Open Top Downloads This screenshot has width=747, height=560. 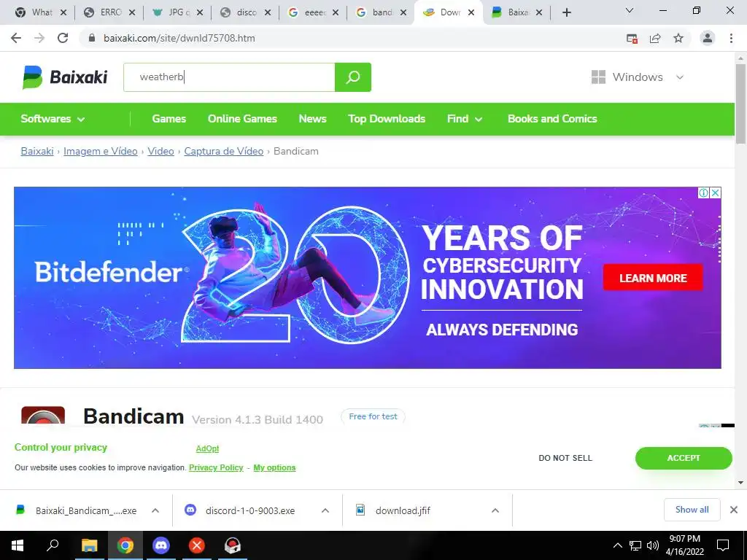click(x=387, y=119)
